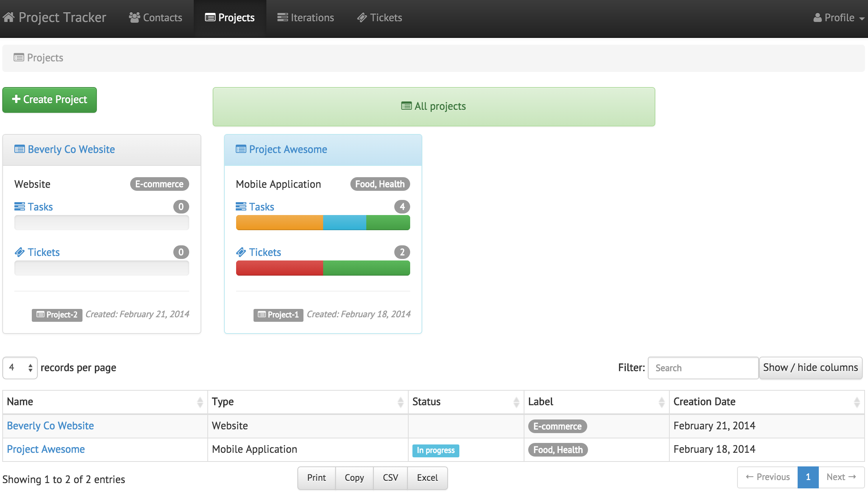
Task: Click the Search filter input field
Action: (702, 368)
